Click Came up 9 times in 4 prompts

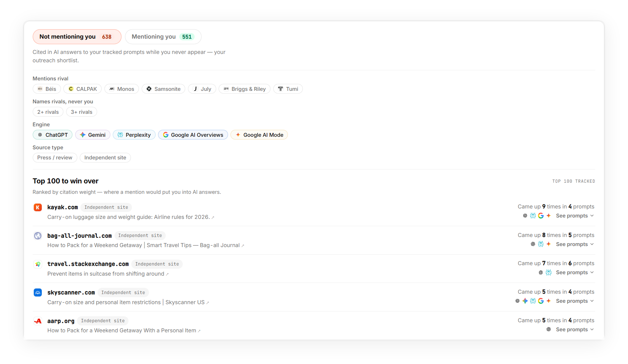(x=556, y=207)
